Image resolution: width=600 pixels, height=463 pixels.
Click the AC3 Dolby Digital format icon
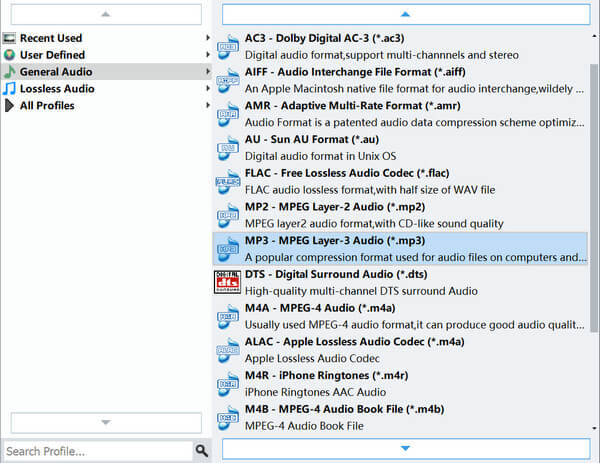(228, 47)
